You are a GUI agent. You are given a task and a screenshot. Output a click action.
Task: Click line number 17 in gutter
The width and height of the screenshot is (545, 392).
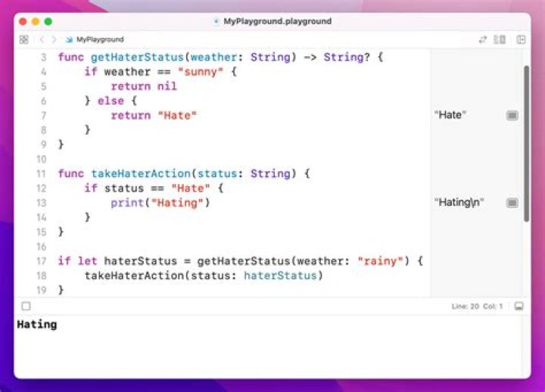coord(41,261)
